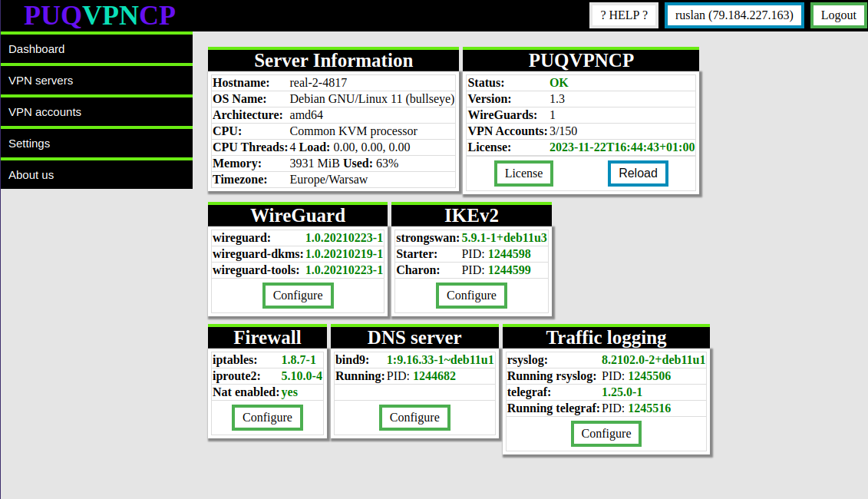
Task: Click the license date 2023-11-22T16:44:43+01:00
Action: click(622, 147)
